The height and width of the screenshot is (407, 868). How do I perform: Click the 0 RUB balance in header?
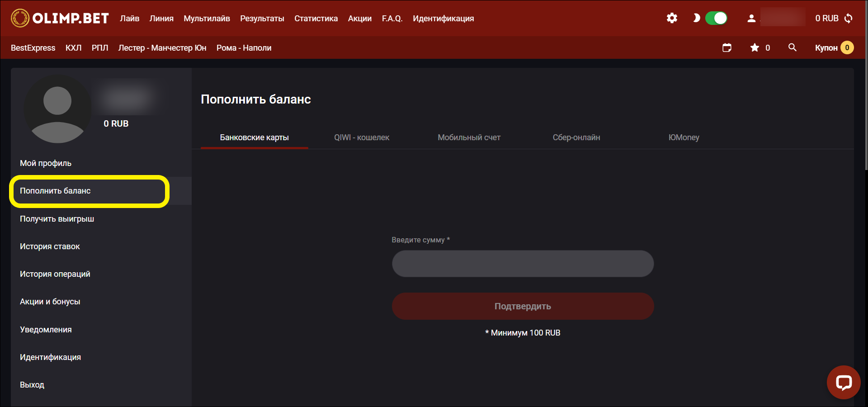pyautogui.click(x=827, y=19)
